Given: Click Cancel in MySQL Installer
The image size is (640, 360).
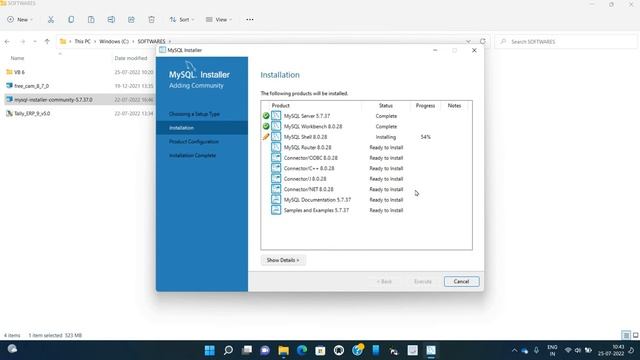Looking at the screenshot, I should 461,281.
